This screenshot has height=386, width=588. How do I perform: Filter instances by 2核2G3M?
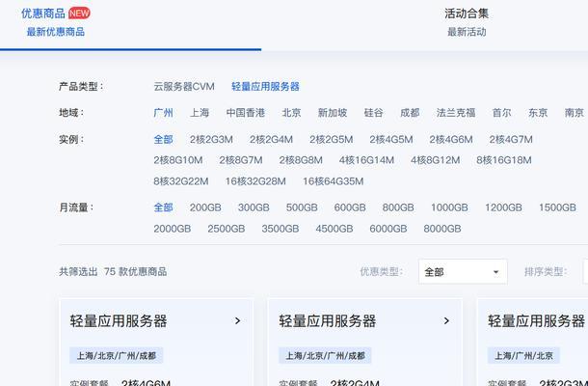click(x=211, y=139)
